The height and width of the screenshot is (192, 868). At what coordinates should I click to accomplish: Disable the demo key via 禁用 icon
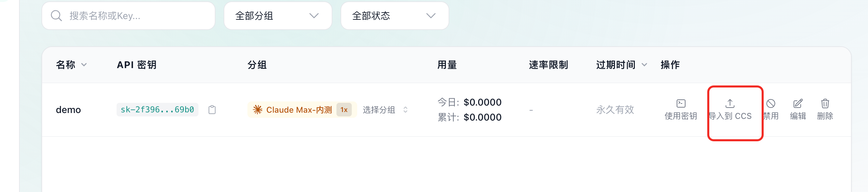point(771,103)
